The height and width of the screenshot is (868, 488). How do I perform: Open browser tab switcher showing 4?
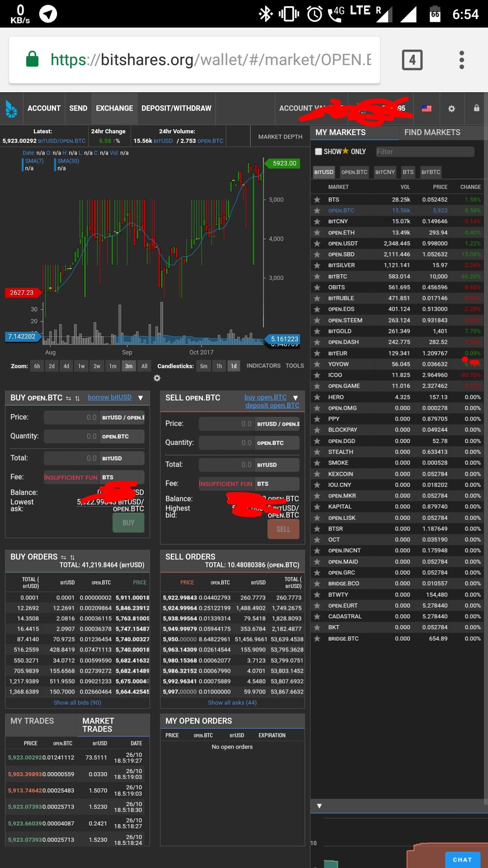(412, 60)
